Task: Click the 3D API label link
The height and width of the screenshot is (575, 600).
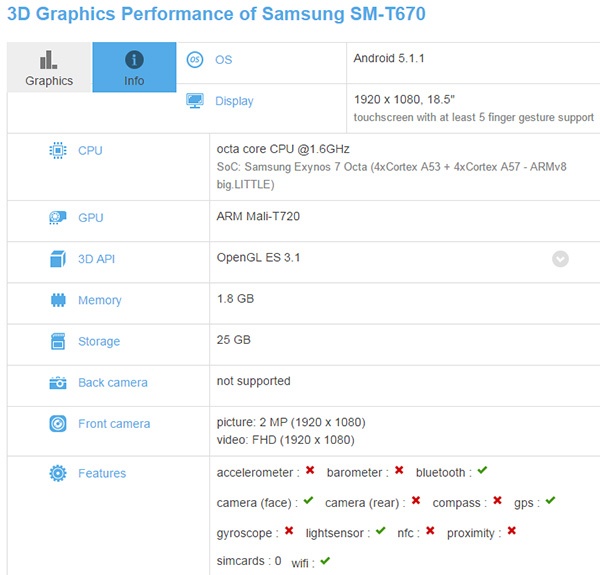Action: pyautogui.click(x=96, y=259)
